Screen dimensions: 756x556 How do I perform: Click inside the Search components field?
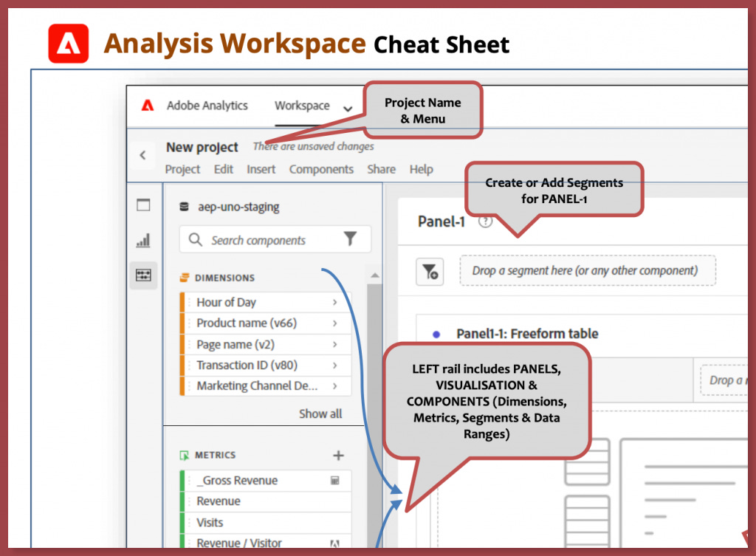coord(258,239)
